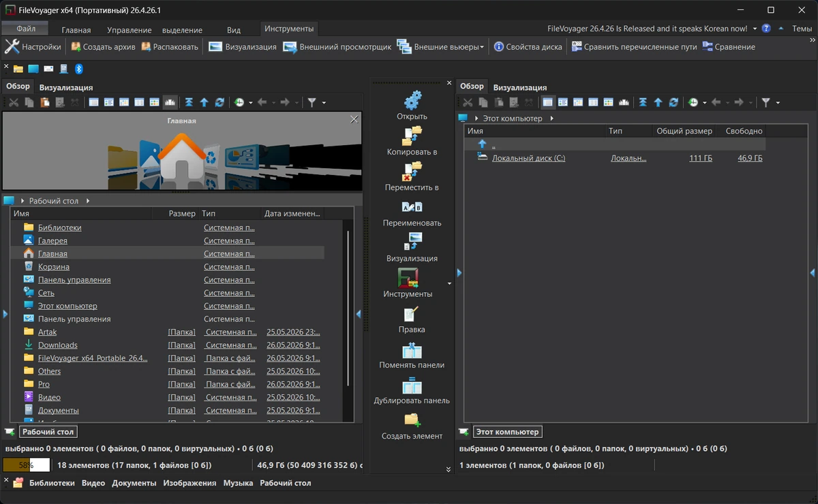The image size is (818, 504).
Task: Sort left list by Размер column header
Action: [182, 213]
